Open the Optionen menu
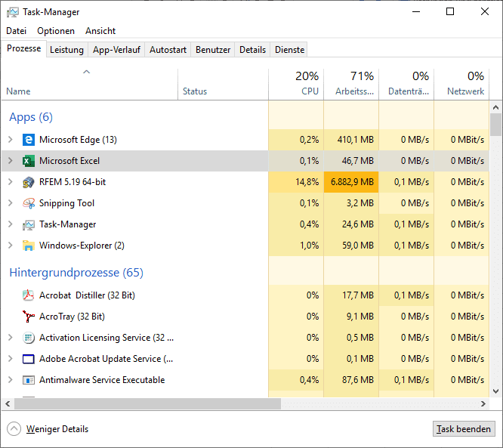 (x=56, y=31)
